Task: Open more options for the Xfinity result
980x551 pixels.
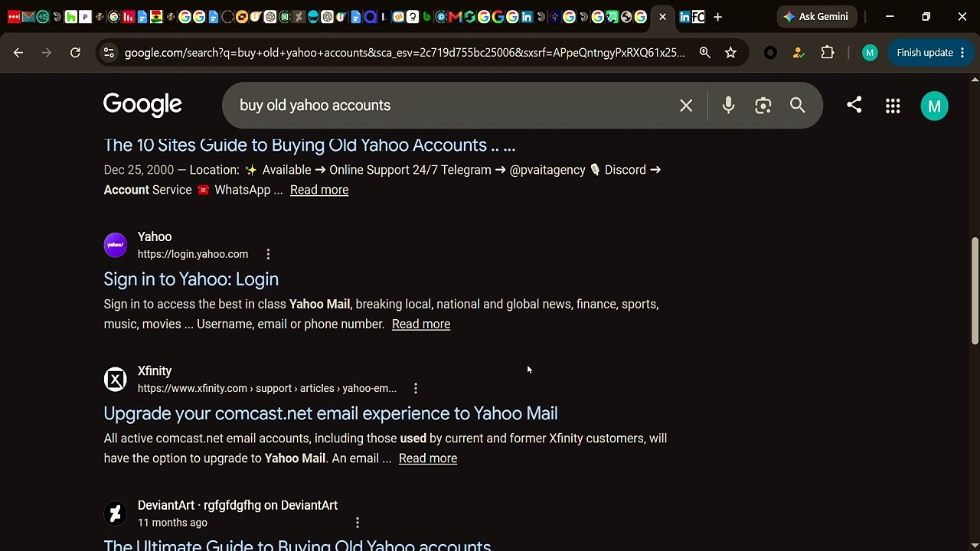Action: 416,389
